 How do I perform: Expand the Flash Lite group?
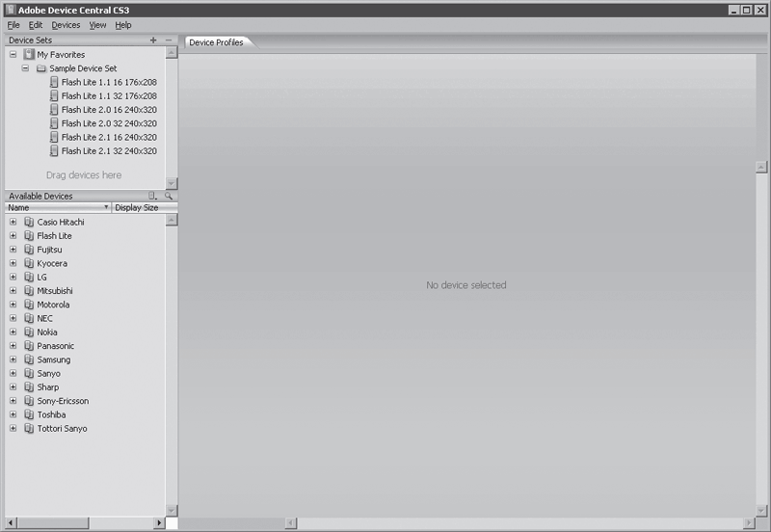[13, 236]
